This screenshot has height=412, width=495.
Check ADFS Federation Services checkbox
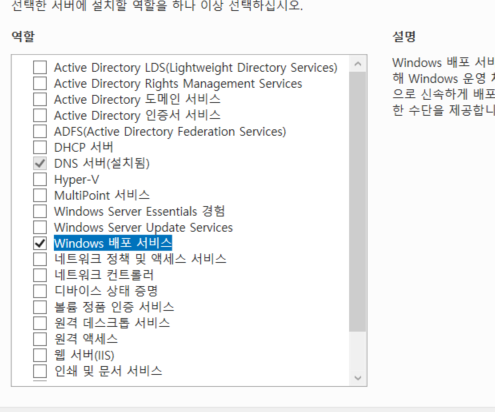click(40, 131)
